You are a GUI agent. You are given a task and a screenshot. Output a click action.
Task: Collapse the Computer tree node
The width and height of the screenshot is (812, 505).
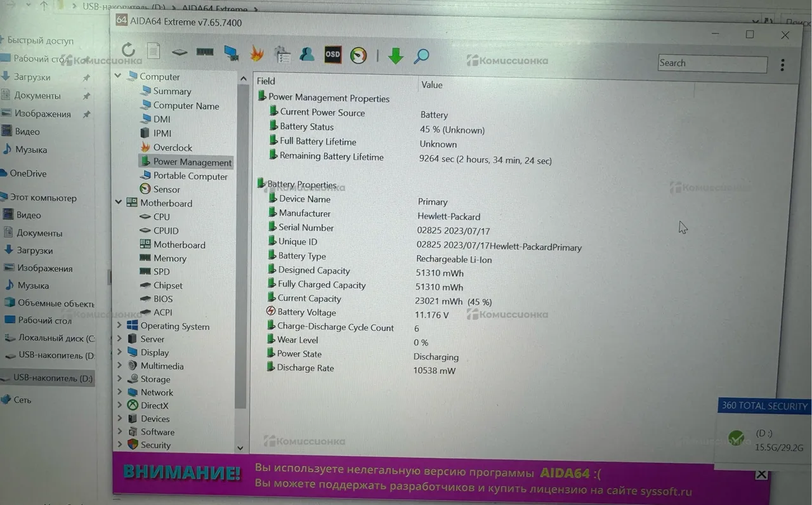pos(118,76)
